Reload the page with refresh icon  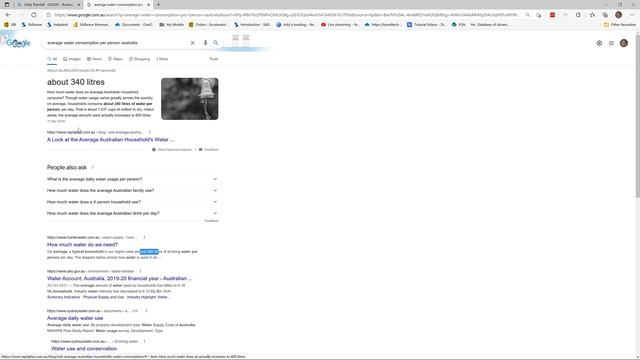point(33,15)
